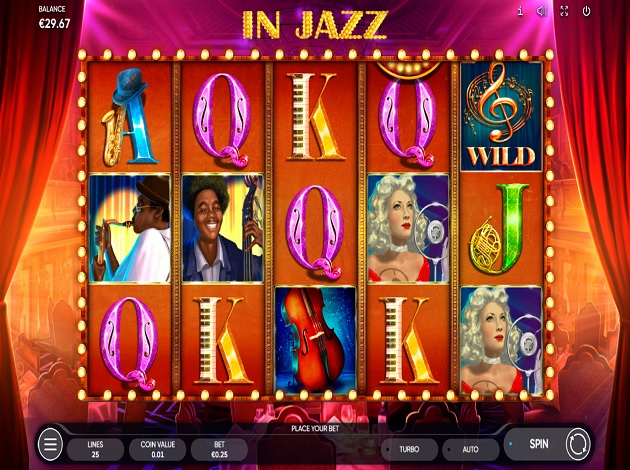Open the Coin Value selector

coord(158,450)
